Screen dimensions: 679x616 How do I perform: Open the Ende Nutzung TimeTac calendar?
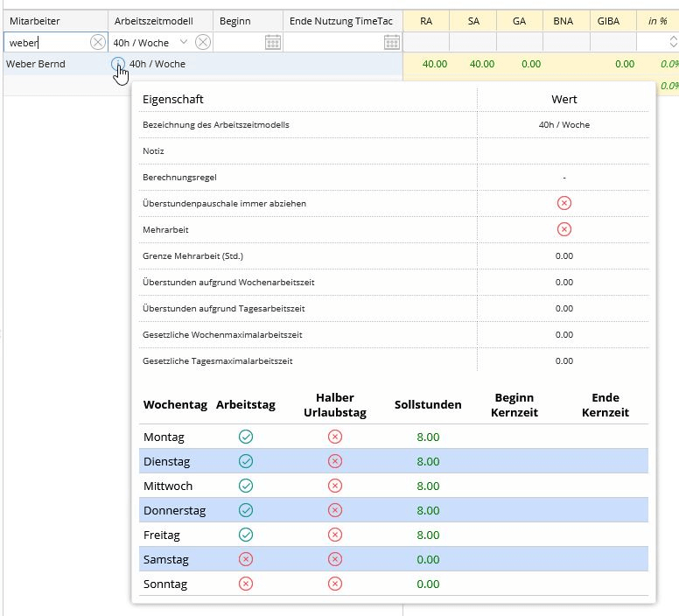pyautogui.click(x=391, y=42)
